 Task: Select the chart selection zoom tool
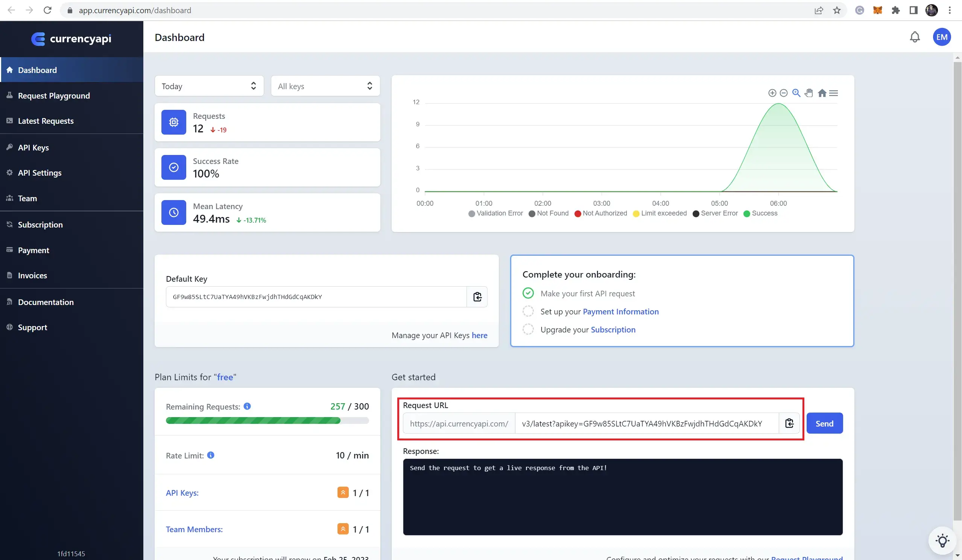tap(796, 93)
